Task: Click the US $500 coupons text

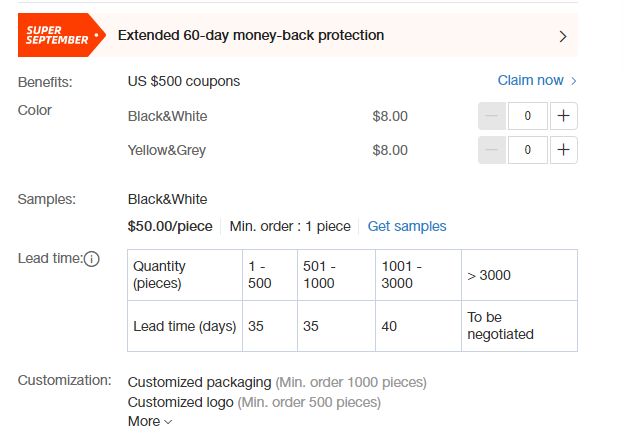Action: pos(184,81)
